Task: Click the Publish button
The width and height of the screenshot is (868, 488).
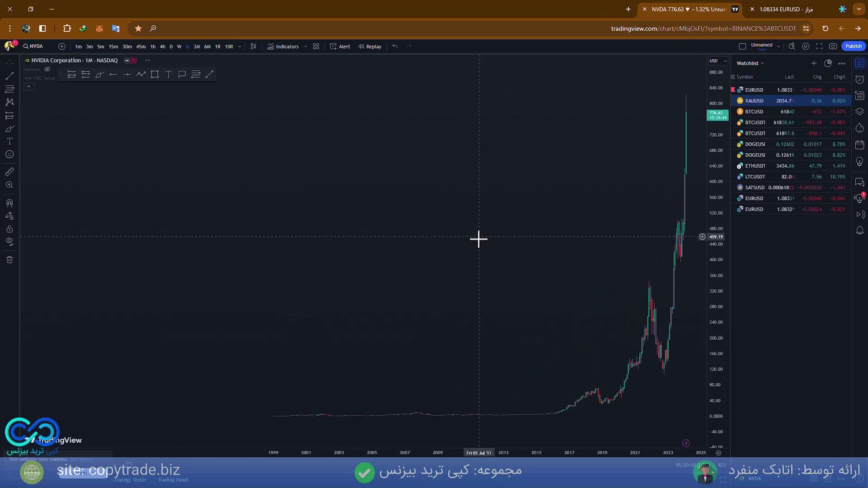Action: tap(853, 46)
